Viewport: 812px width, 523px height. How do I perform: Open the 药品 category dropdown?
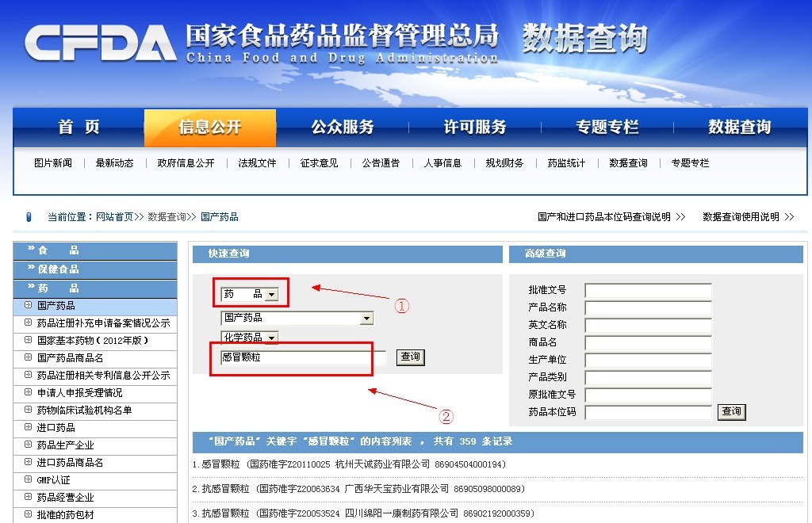(x=250, y=294)
